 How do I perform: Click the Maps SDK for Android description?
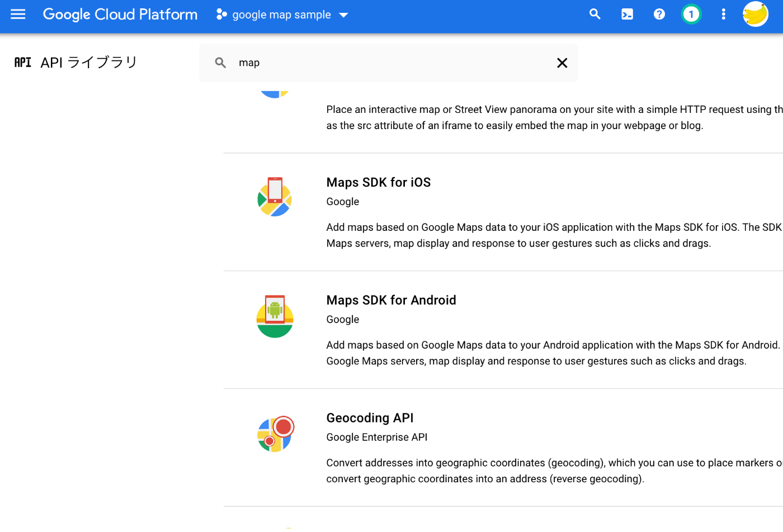pyautogui.click(x=554, y=353)
